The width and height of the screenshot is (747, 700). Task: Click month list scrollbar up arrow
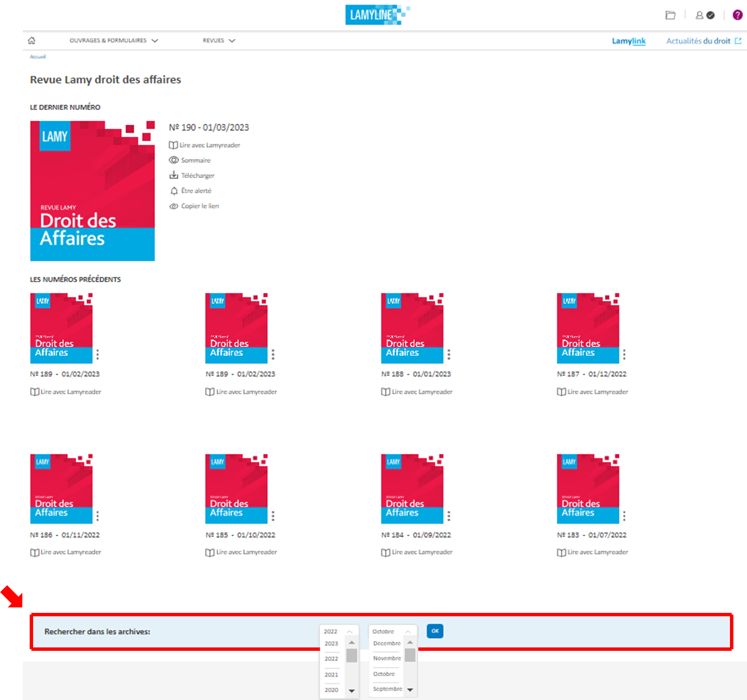[410, 643]
